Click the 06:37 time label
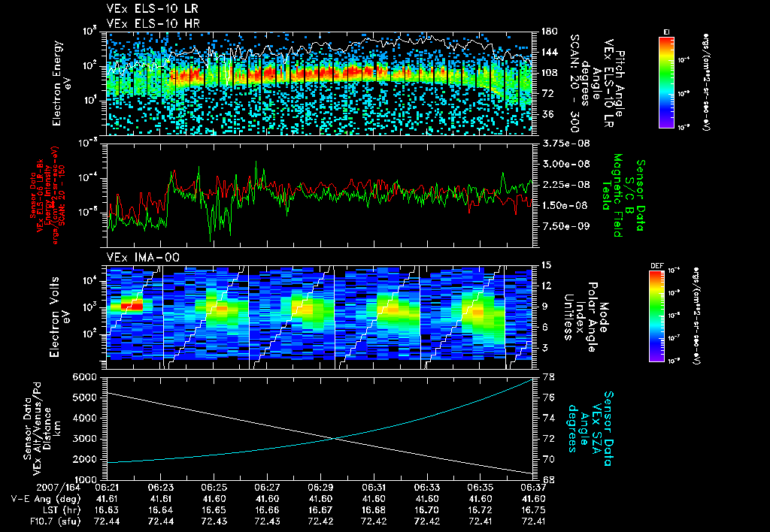 533,488
